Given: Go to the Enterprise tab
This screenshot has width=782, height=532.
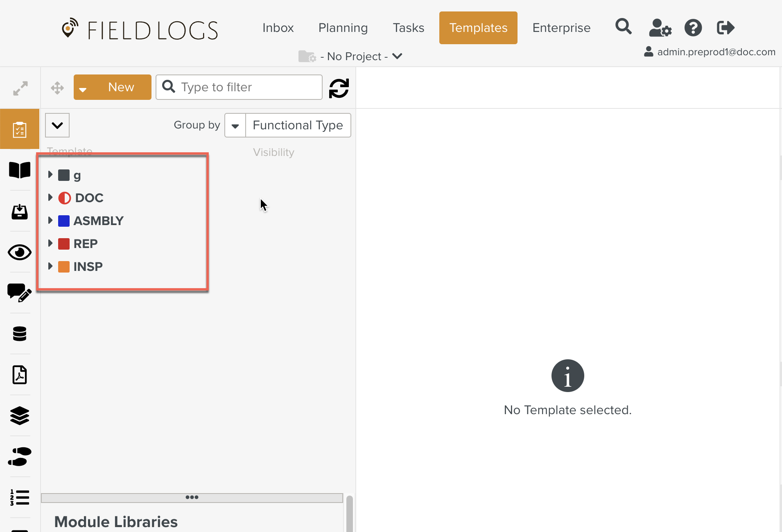Looking at the screenshot, I should pos(561,28).
